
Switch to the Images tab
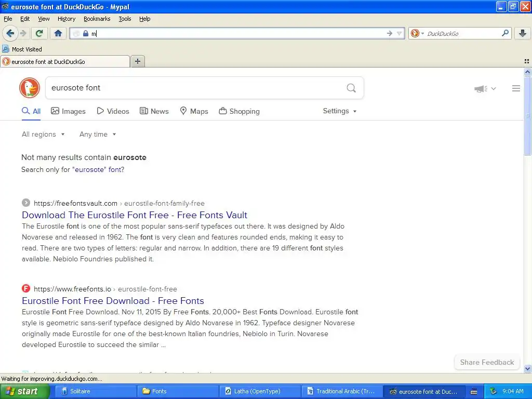click(68, 111)
